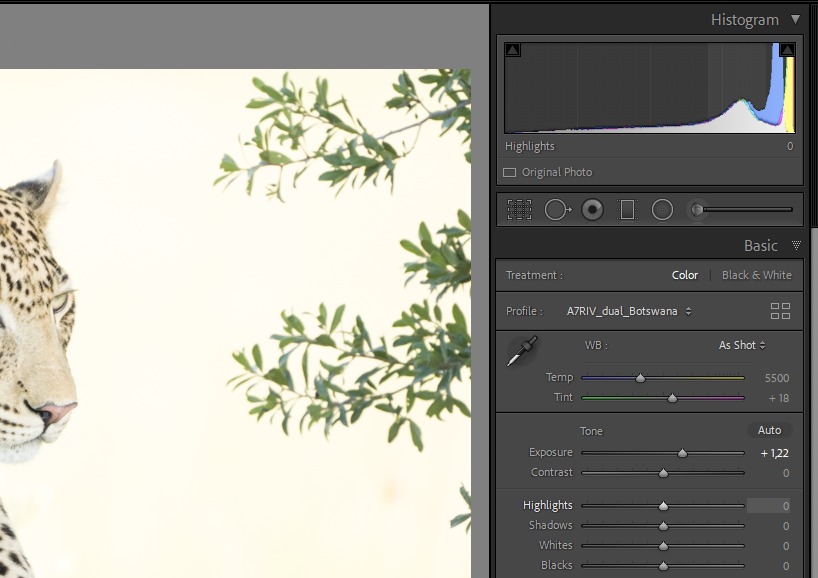Select the Graduated Filter tool
Screen dimensions: 818x578
point(627,210)
